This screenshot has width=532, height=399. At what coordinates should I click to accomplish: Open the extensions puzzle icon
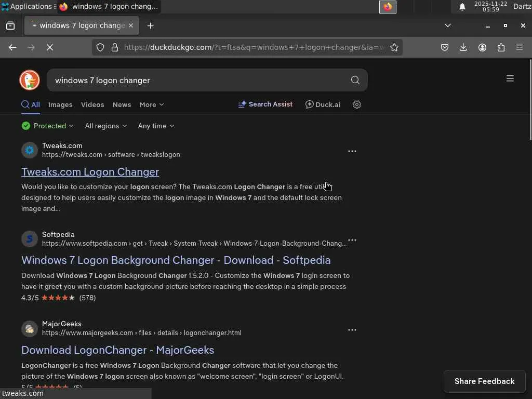click(501, 47)
